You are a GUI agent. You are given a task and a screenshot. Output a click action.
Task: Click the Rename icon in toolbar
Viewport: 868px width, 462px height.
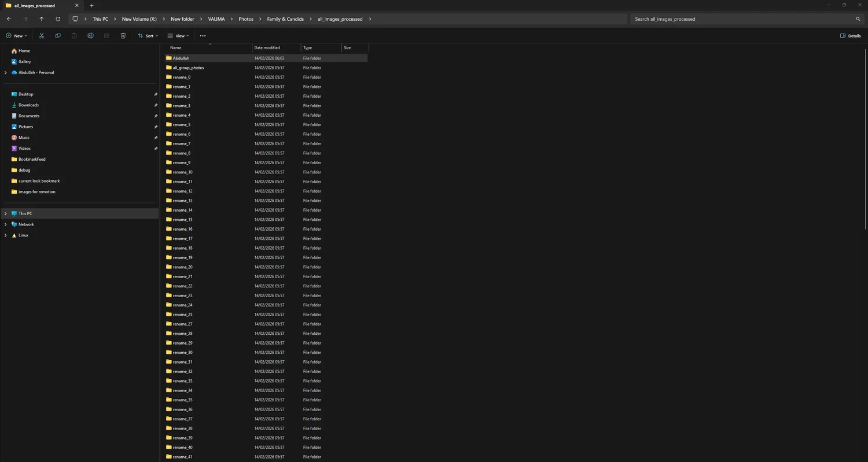[x=90, y=36]
